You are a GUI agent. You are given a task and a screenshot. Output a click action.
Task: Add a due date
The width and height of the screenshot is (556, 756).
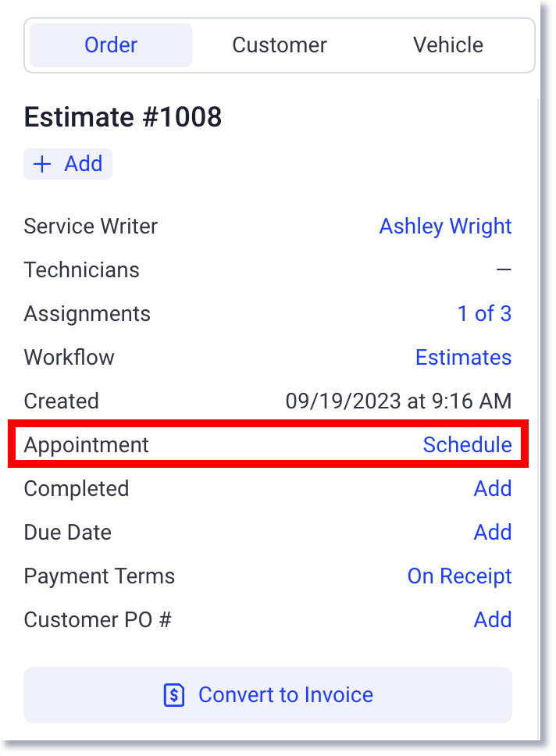tap(493, 532)
